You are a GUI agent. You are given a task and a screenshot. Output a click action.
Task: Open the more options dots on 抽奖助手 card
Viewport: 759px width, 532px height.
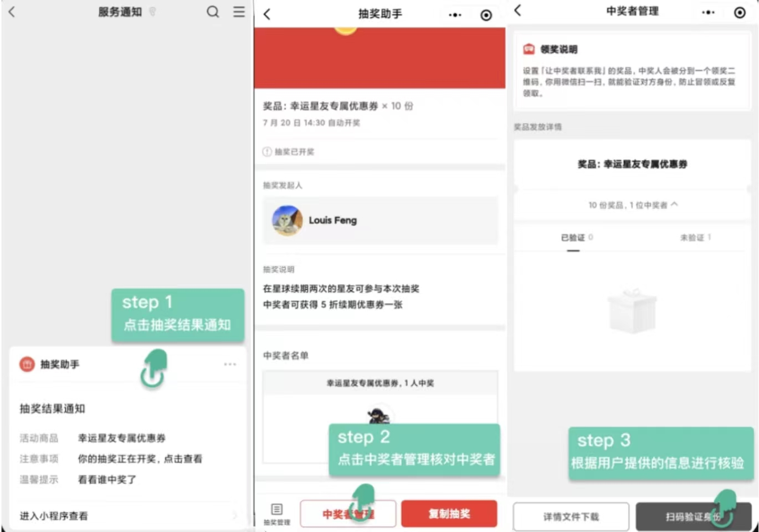pos(230,364)
